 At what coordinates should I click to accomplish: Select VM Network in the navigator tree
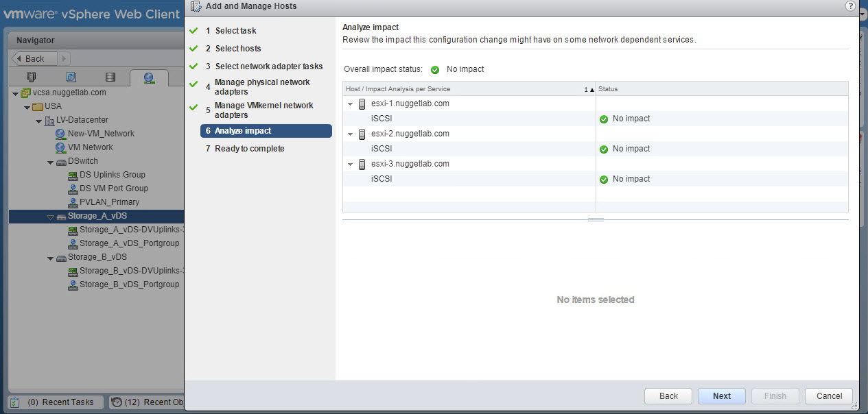coord(90,147)
